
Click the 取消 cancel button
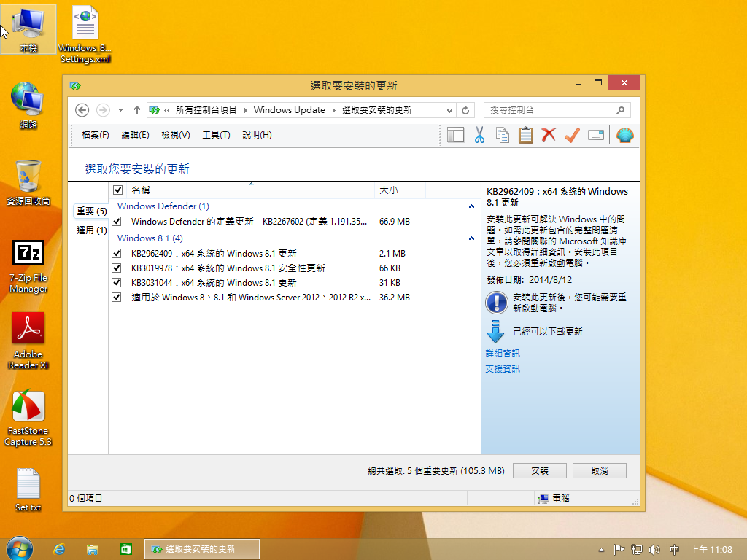pyautogui.click(x=600, y=470)
